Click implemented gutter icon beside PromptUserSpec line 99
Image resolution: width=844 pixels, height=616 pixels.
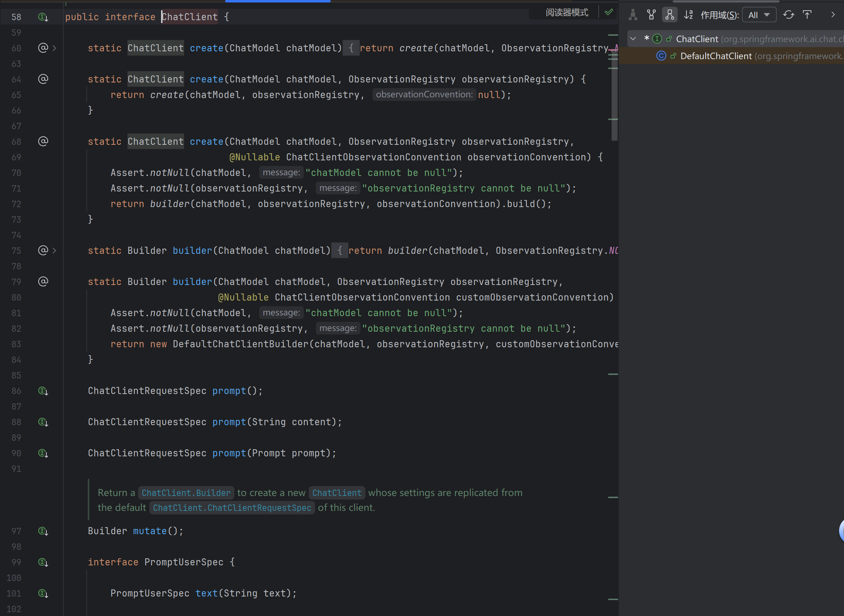pyautogui.click(x=43, y=562)
